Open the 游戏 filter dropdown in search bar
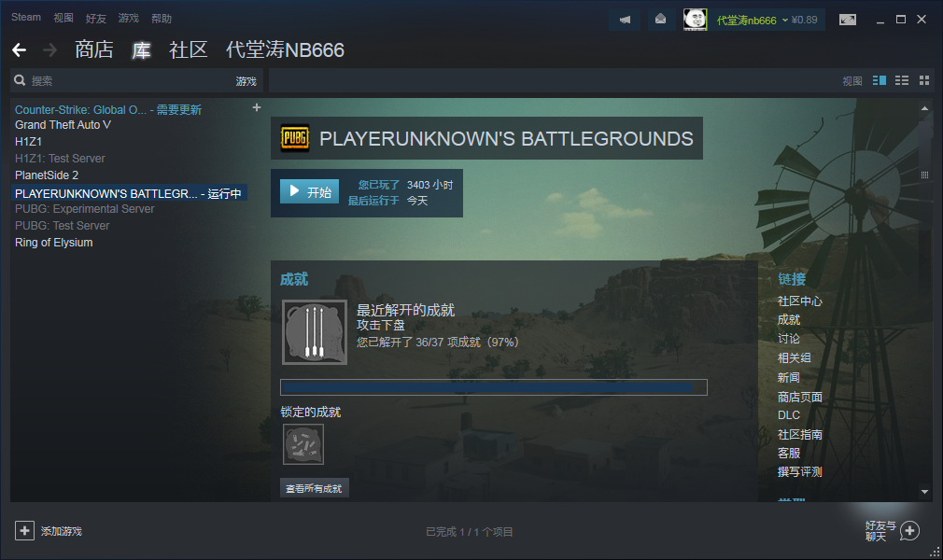The height and width of the screenshot is (560, 943). [x=246, y=81]
